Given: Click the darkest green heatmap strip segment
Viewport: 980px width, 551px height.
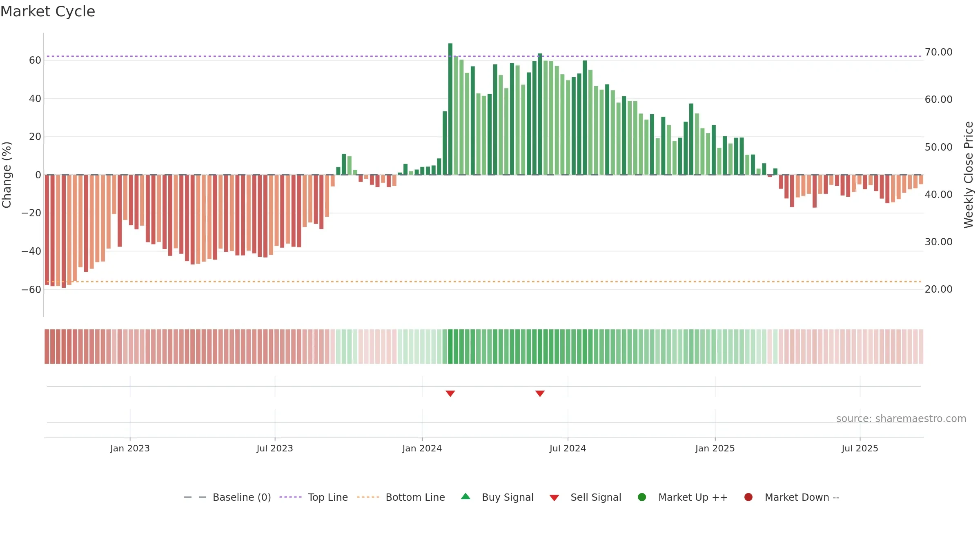Looking at the screenshot, I should point(450,347).
